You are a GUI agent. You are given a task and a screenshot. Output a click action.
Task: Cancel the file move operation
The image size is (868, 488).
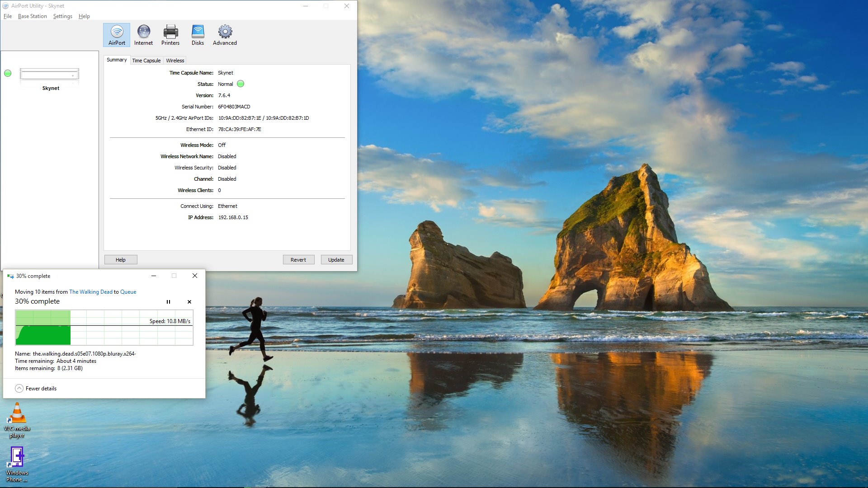189,302
